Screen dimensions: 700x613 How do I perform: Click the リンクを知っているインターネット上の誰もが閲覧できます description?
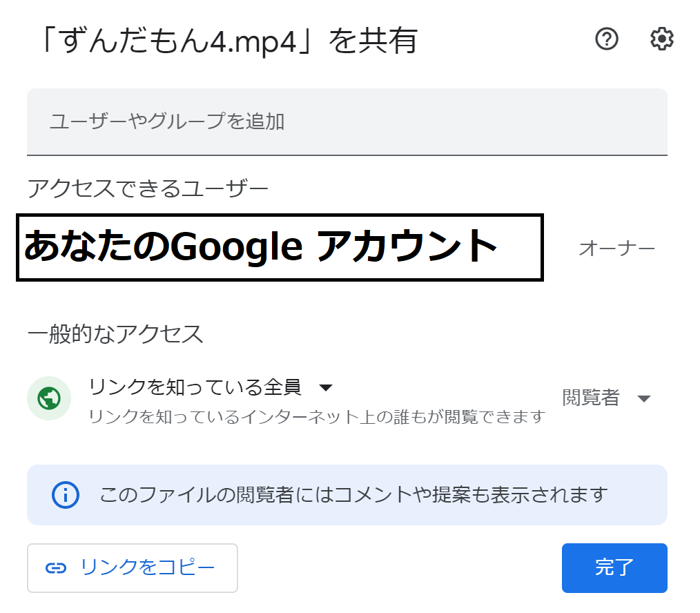pos(317,417)
